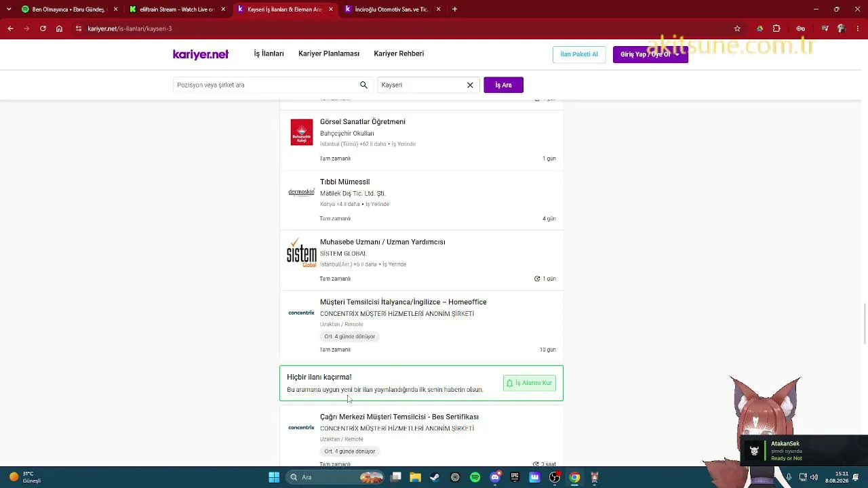Screen dimensions: 868x488
Task: Click the taskbar Ara search box
Action: point(336,477)
